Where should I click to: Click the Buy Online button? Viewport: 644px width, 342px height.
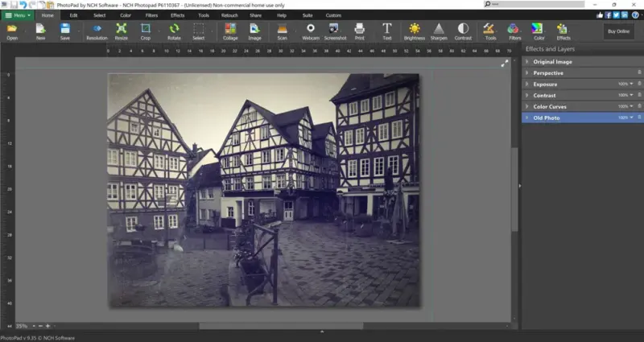(617, 31)
